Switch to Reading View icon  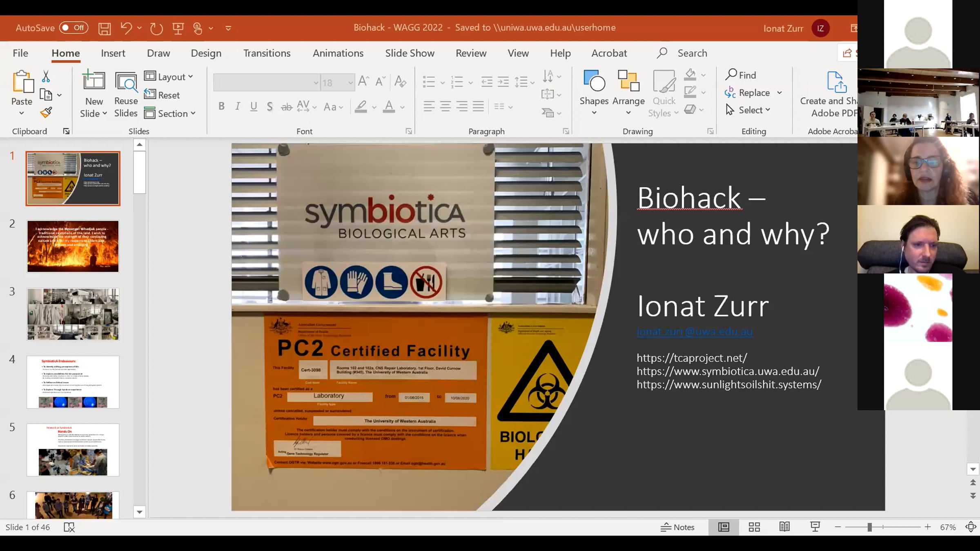[784, 527]
